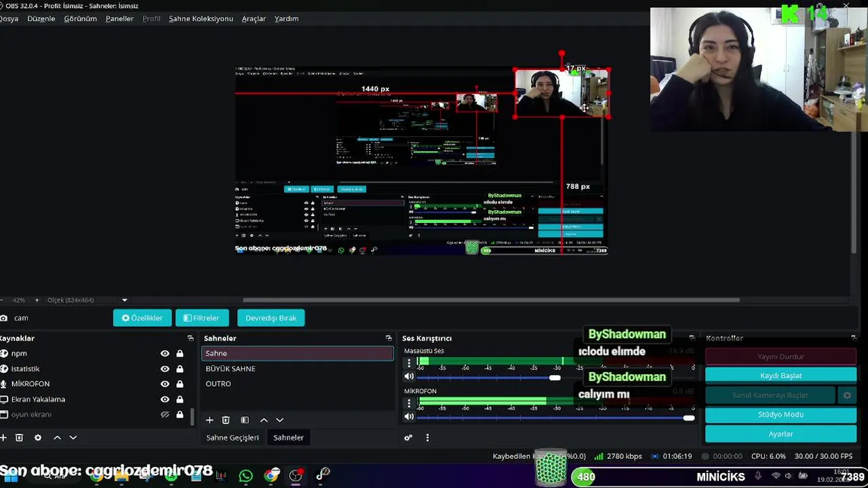Open the Araçlar menu
The height and width of the screenshot is (488, 868).
click(254, 19)
